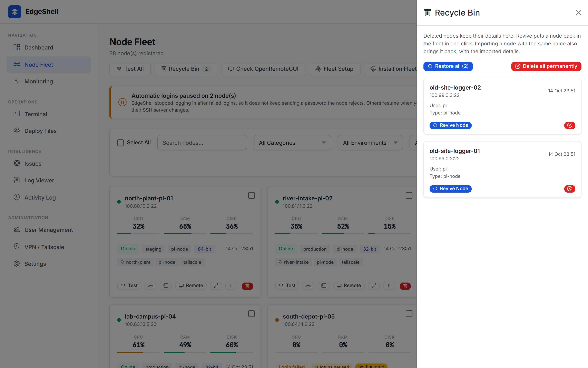Close the Recycle Bin panel
Screen dimensions: 588x368
click(578, 13)
